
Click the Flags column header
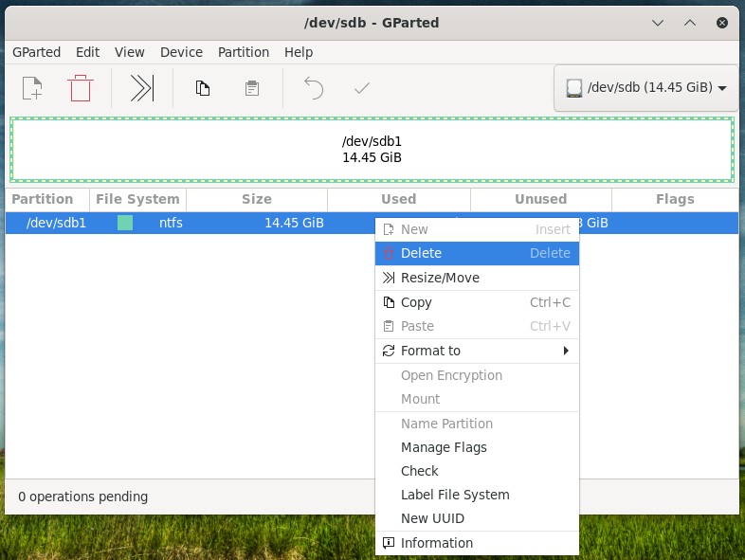tap(675, 200)
